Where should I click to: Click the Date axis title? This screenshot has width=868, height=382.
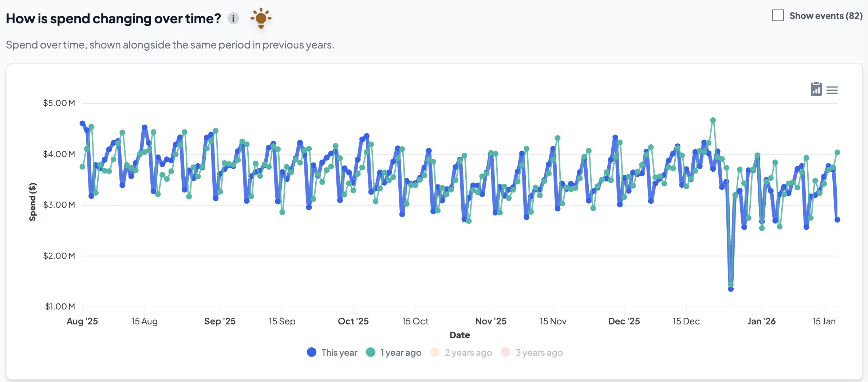(x=459, y=335)
